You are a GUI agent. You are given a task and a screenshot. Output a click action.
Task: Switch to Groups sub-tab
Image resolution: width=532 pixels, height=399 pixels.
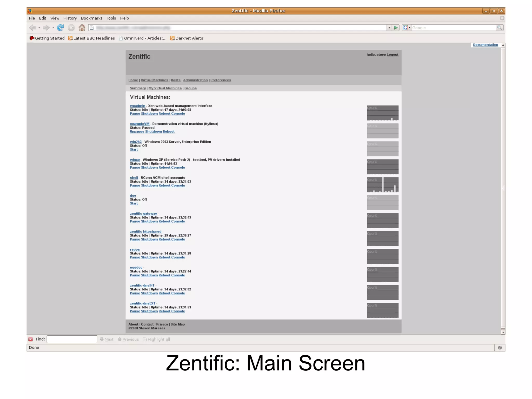click(x=190, y=88)
